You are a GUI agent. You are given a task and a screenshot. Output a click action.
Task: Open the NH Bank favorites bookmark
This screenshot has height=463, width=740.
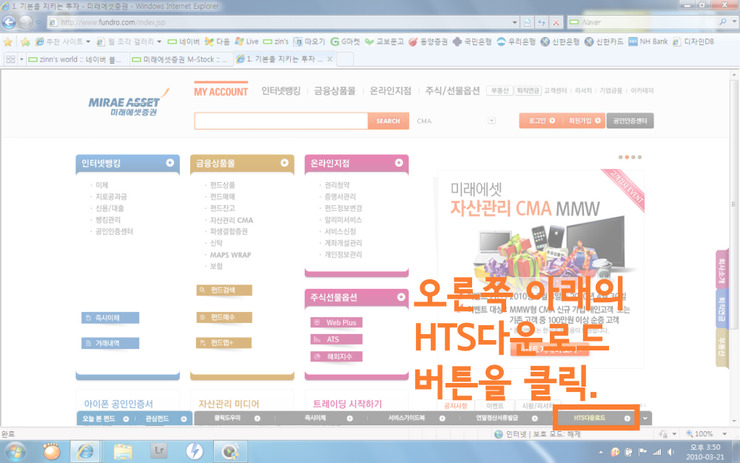pyautogui.click(x=648, y=42)
